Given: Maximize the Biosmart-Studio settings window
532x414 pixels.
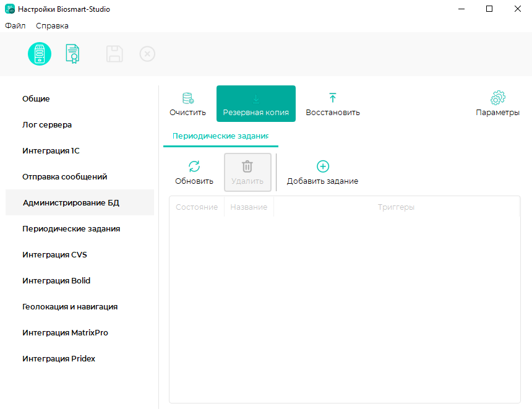Looking at the screenshot, I should pos(489,9).
